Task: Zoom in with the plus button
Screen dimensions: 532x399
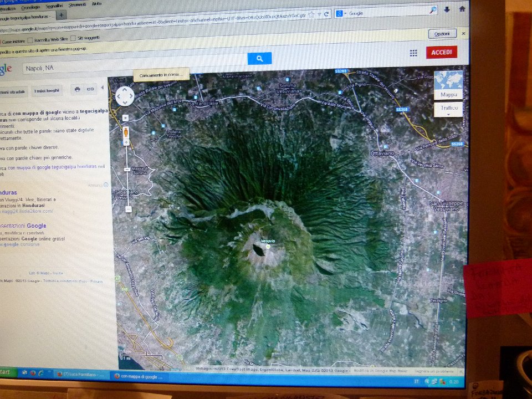Action: pos(126,142)
